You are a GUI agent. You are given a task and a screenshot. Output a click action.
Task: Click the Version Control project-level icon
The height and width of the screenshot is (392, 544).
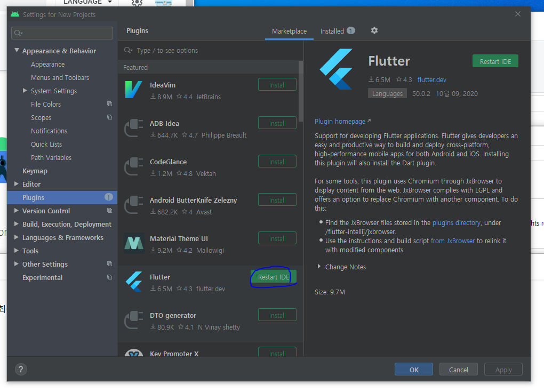click(x=110, y=211)
